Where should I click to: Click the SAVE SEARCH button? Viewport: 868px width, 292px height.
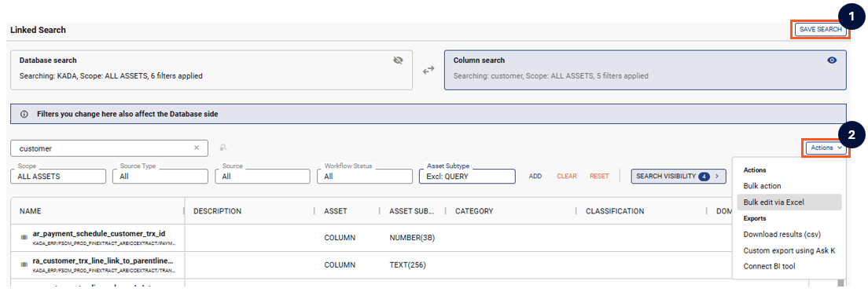820,29
